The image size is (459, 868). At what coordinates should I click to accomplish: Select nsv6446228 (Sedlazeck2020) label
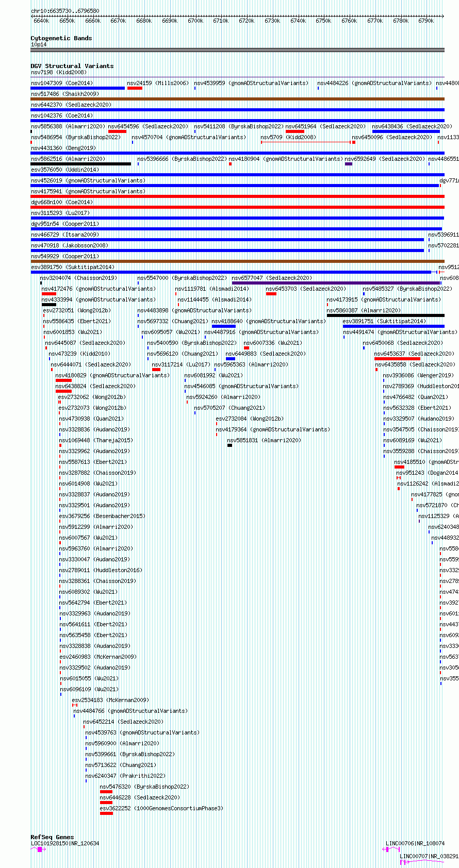click(140, 797)
